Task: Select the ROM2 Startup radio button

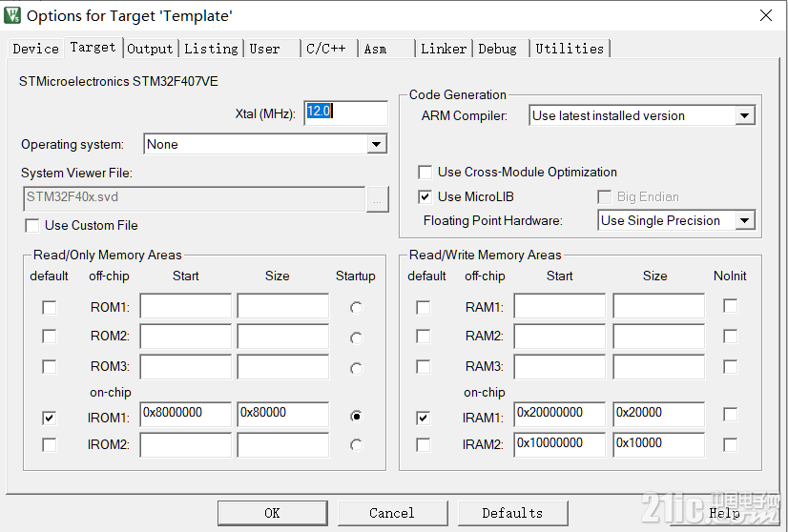Action: 356,338
